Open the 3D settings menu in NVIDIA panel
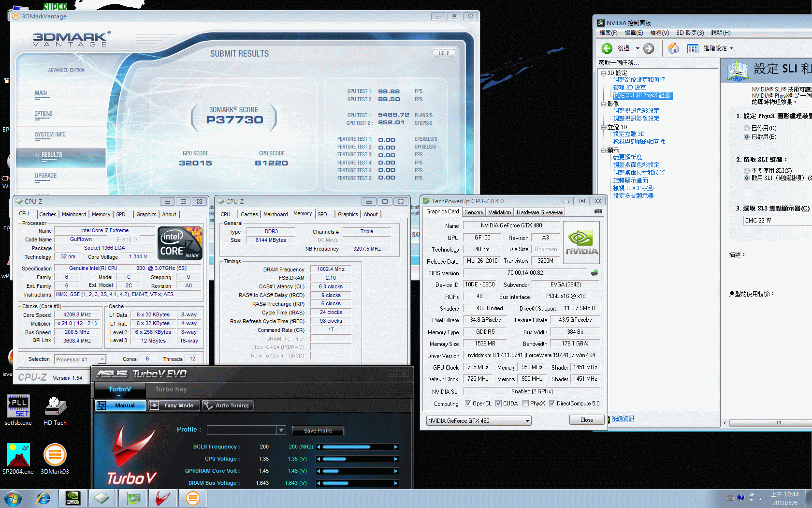This screenshot has height=508, width=812. [x=690, y=33]
